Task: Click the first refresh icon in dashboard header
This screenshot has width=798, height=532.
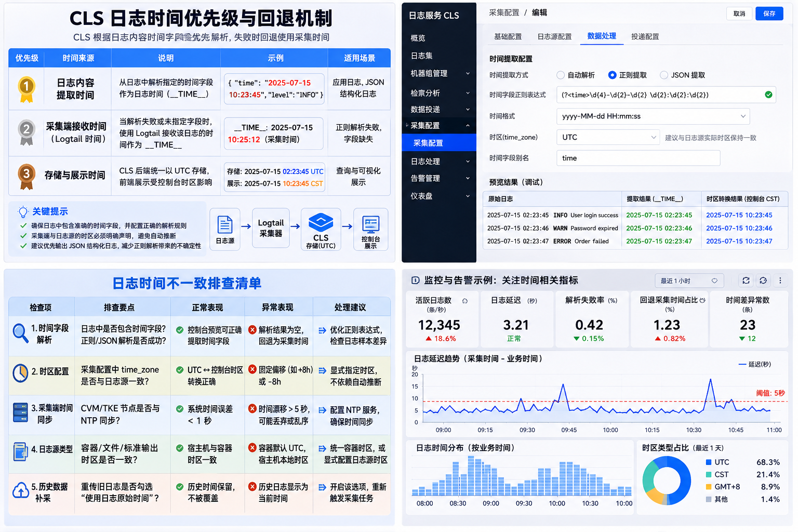Action: coord(746,281)
